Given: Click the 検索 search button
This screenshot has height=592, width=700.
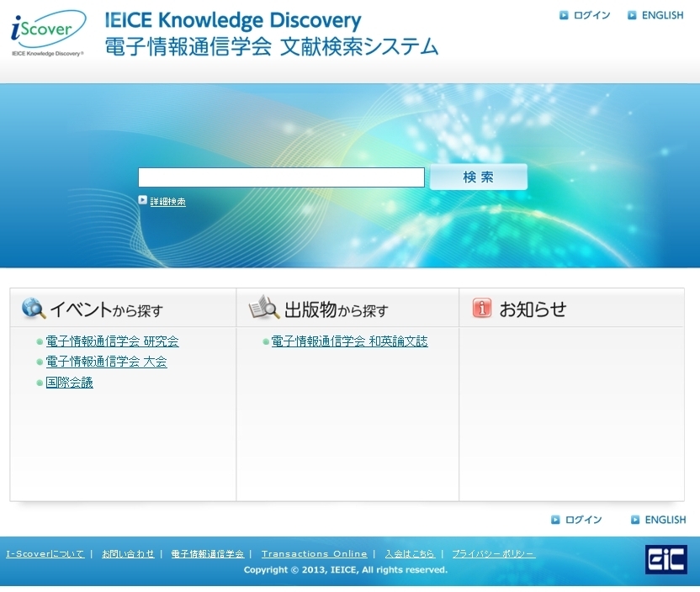Looking at the screenshot, I should pos(479,177).
